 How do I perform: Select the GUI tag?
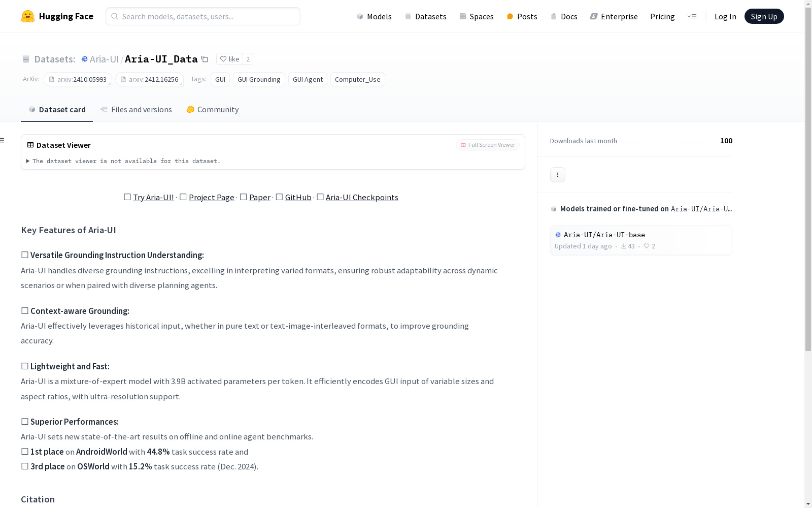coord(220,79)
